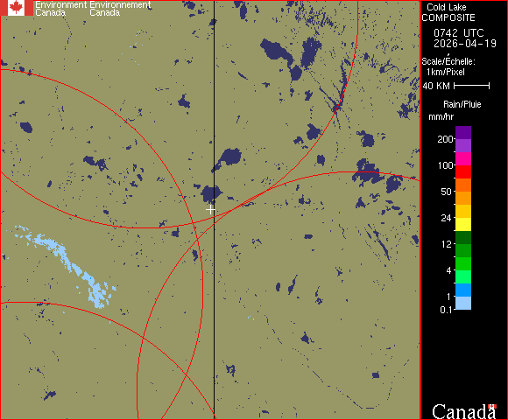Select the dark purple 200 mm/hr swatch
508x420 pixels.
tap(463, 133)
